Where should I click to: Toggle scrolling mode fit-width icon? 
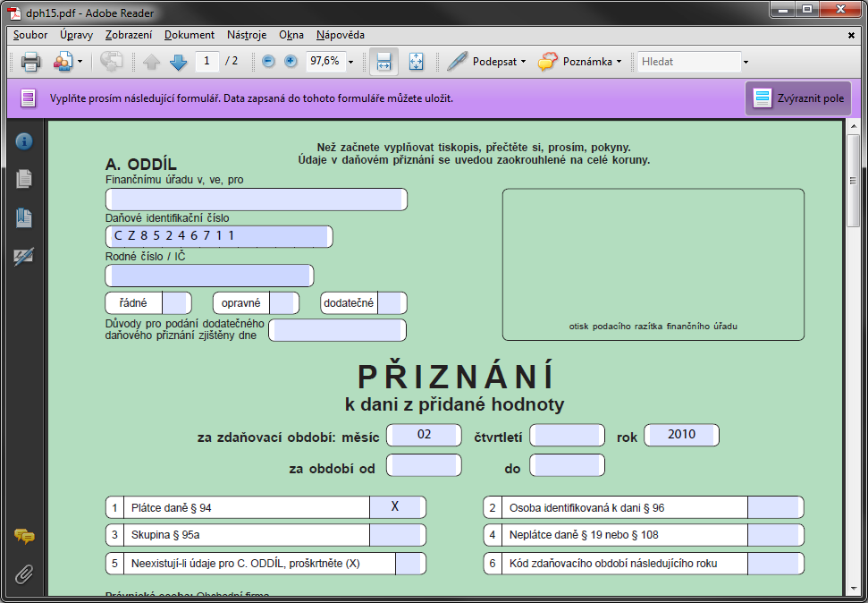383,62
